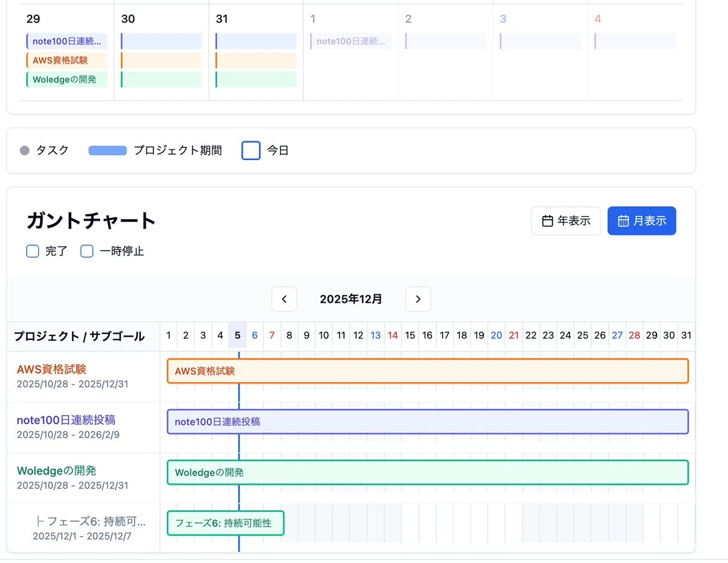Select Woledgeの開発 project name in left column
This screenshot has height=563, width=728.
point(56,470)
